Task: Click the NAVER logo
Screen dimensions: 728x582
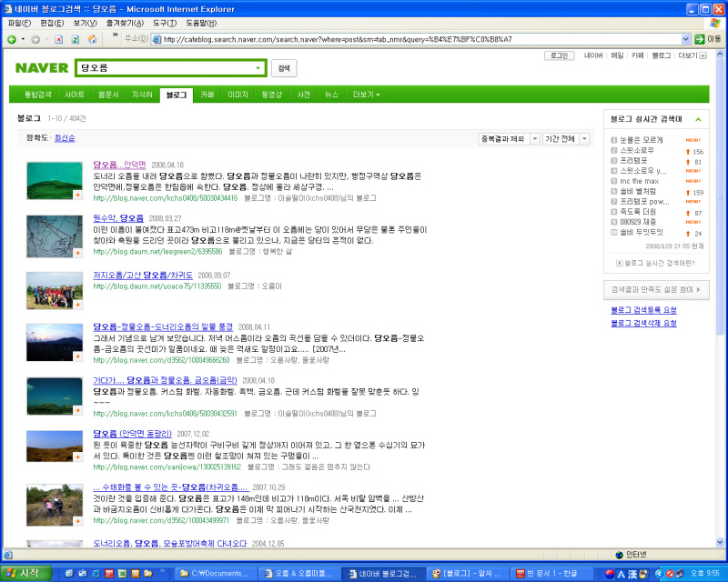Action: (42, 68)
